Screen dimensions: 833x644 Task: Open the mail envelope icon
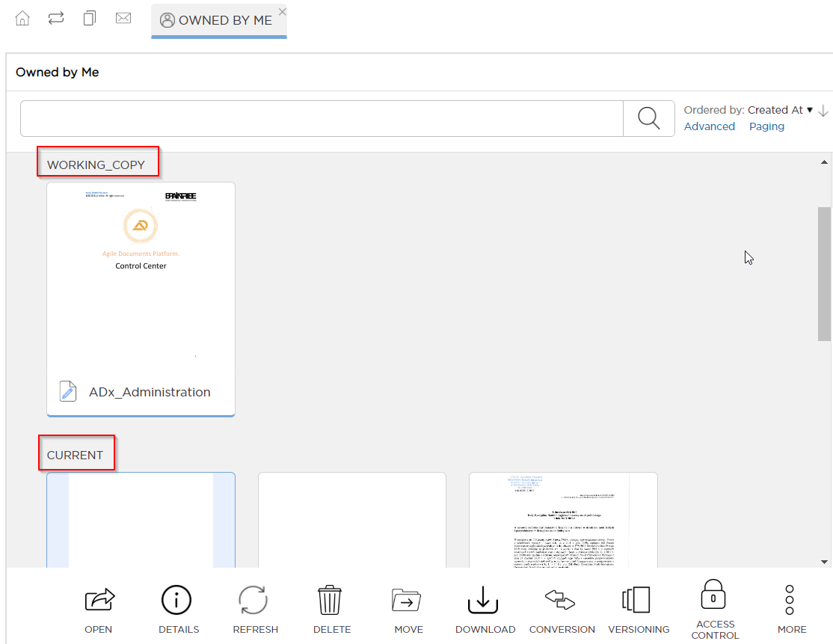(x=123, y=19)
